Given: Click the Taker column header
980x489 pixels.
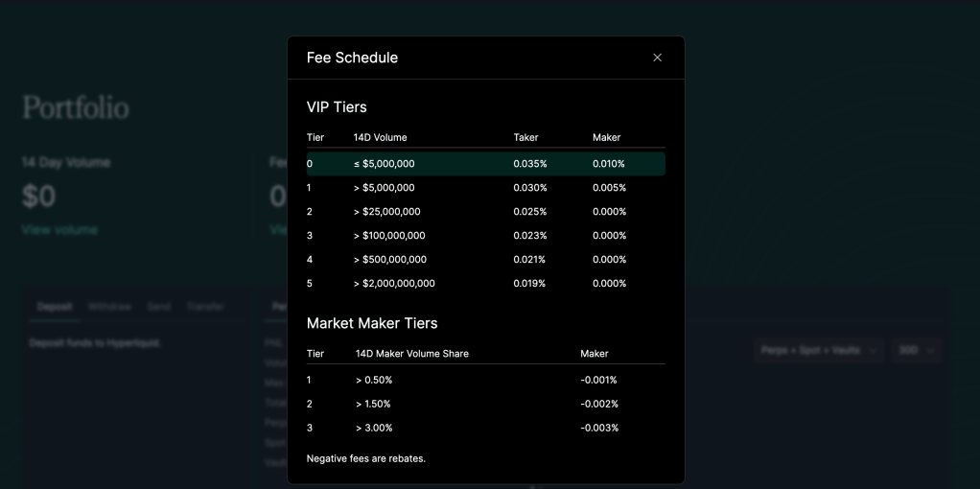Looking at the screenshot, I should [525, 138].
